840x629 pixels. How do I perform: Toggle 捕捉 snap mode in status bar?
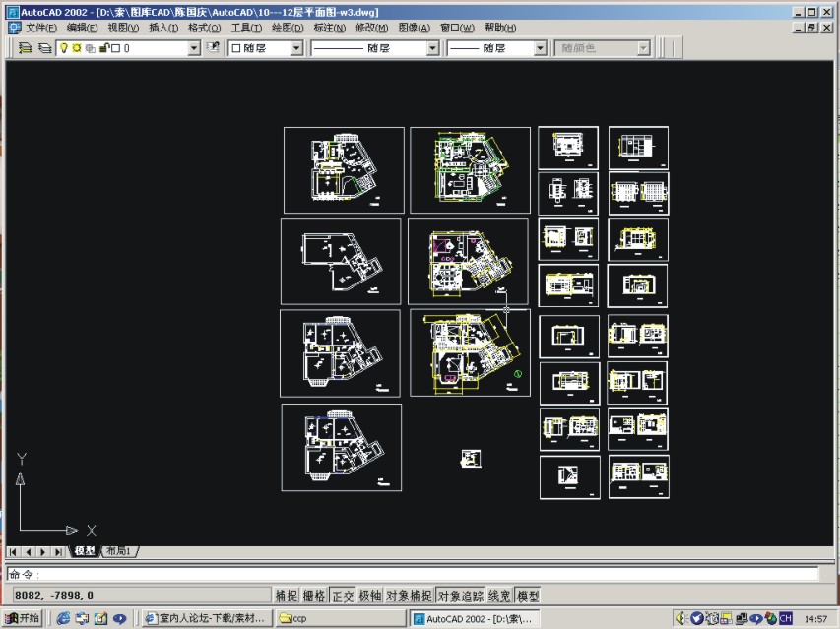click(286, 596)
